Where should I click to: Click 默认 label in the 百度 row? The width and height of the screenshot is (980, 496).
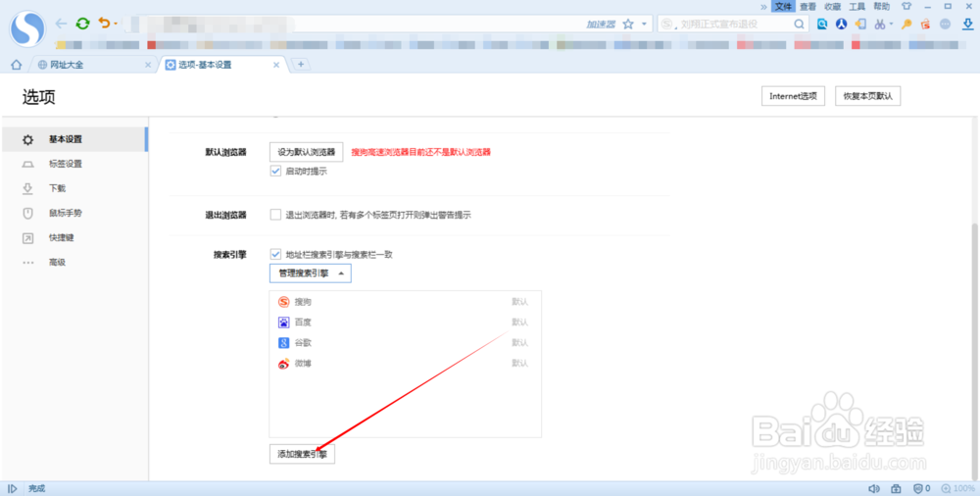520,322
